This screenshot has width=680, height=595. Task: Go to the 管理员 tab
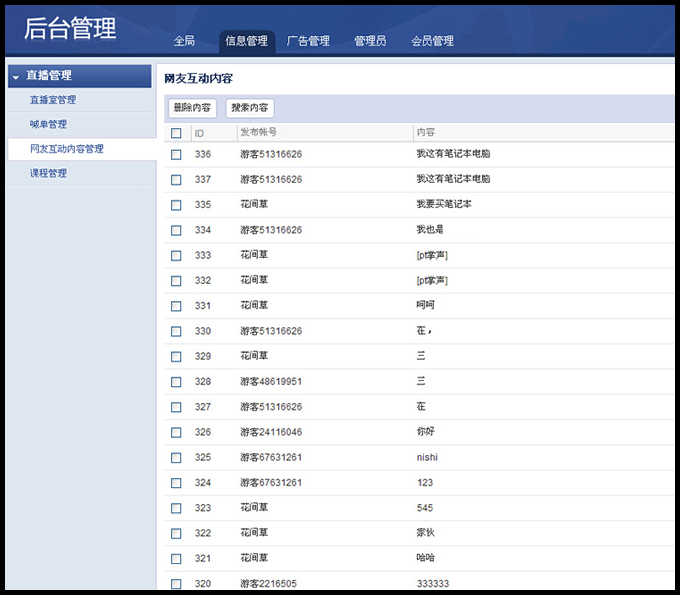point(370,41)
